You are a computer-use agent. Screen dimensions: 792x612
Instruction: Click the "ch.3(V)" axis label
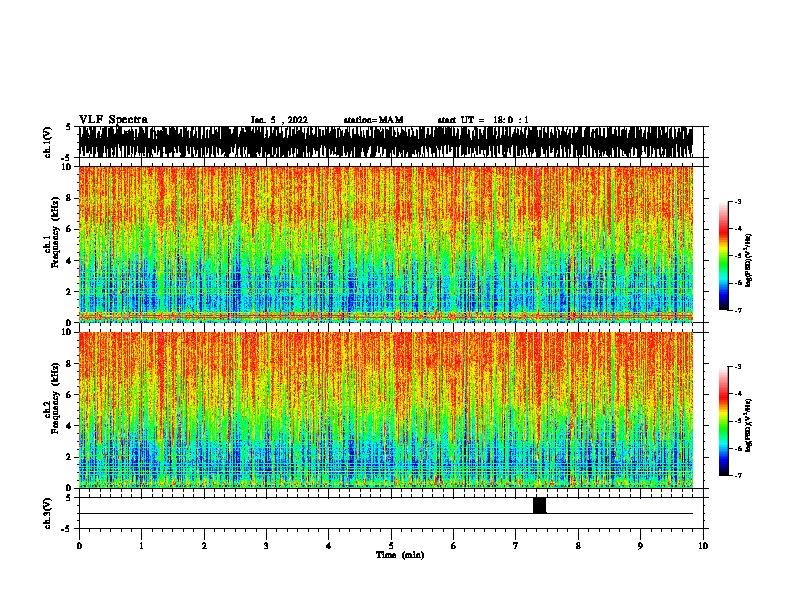(x=48, y=513)
